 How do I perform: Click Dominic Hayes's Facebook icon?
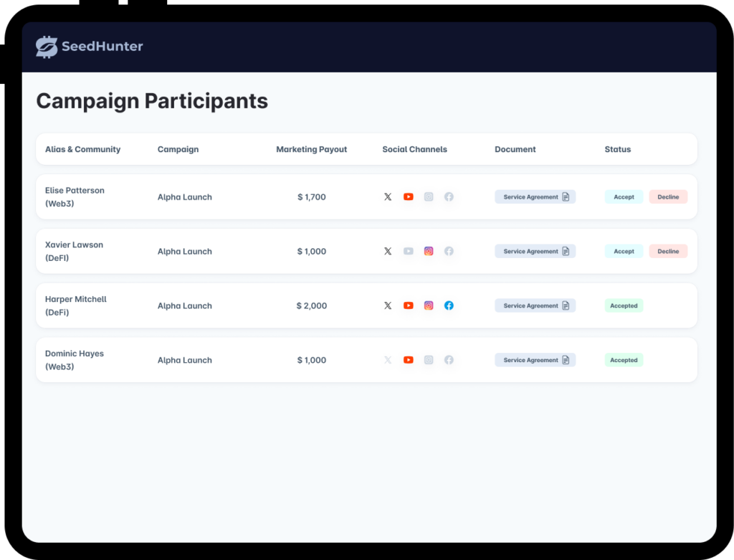pyautogui.click(x=449, y=360)
